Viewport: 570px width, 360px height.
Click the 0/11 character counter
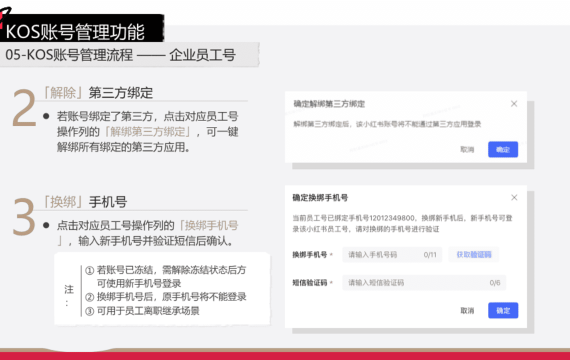pos(430,255)
